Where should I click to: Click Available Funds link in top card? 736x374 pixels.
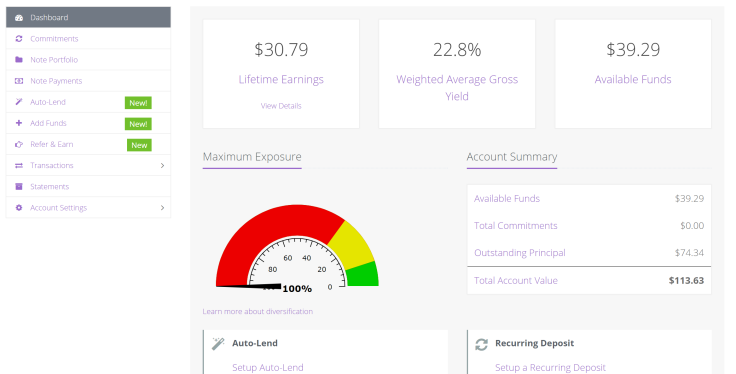[633, 79]
